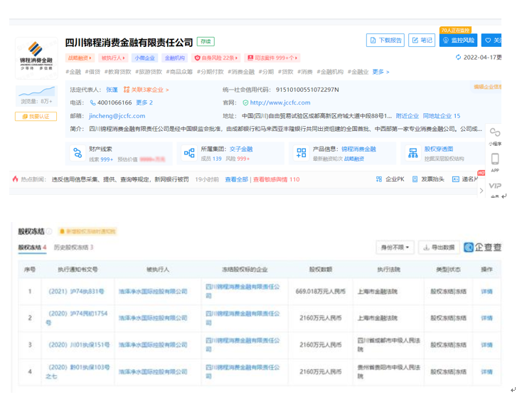The image size is (532, 407).
Task: Click 详情 for row 1
Action: click(x=486, y=292)
